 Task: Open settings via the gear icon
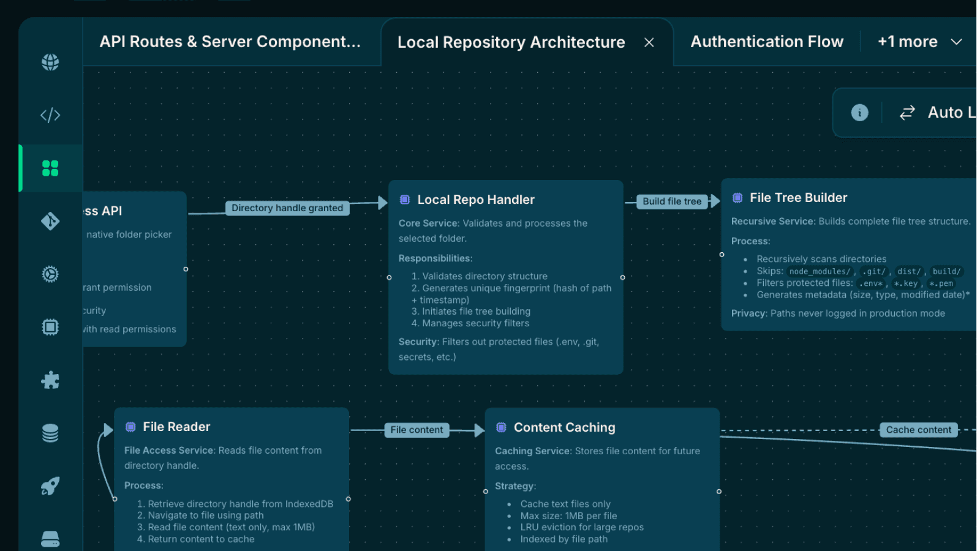tap(50, 274)
